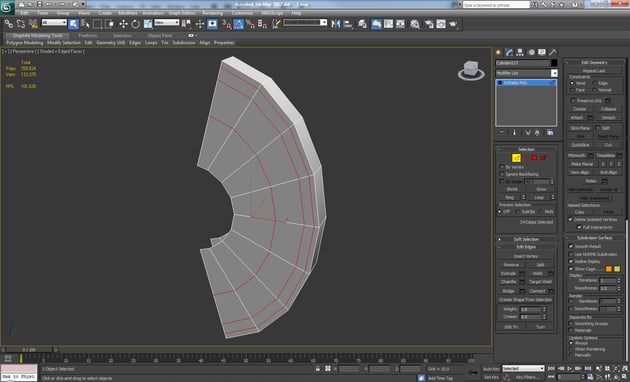Click the Render Production teapot icon
The width and height of the screenshot is (630, 382).
(x=453, y=24)
